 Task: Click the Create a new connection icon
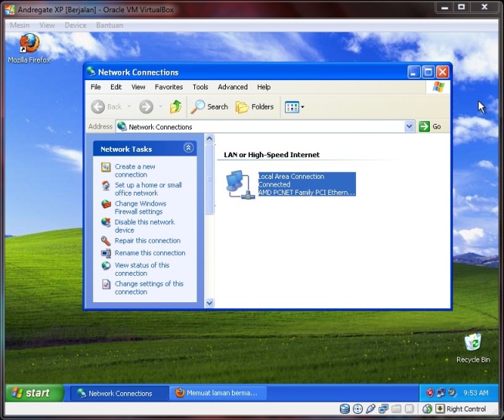[106, 167]
